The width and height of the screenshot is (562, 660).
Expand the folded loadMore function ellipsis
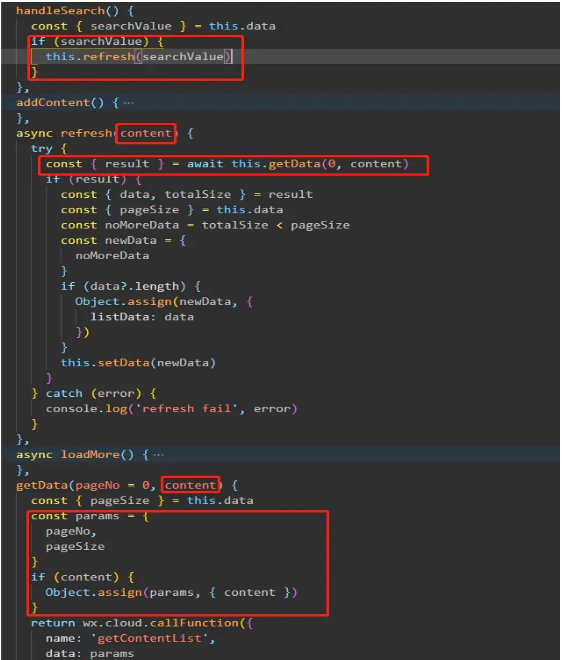pyautogui.click(x=159, y=455)
